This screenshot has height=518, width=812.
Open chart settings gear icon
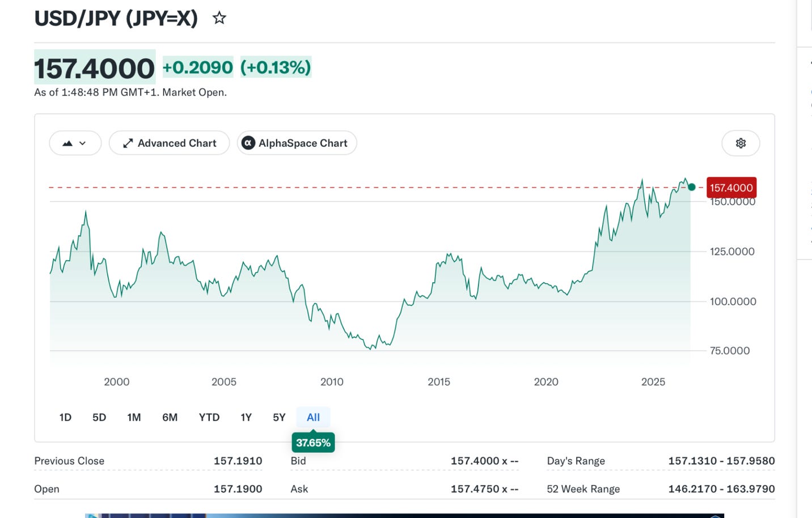(x=741, y=143)
